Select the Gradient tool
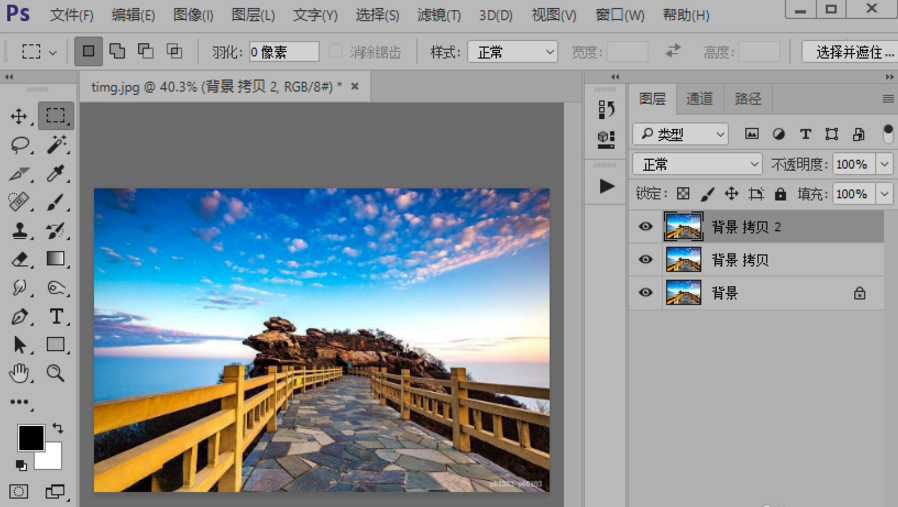The image size is (898, 507). 56,259
